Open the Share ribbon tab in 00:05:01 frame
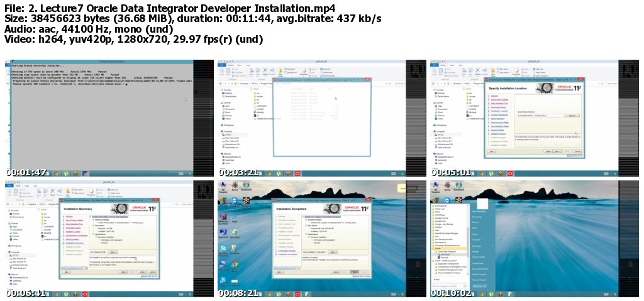Viewport: 644px width, 301px height. pyautogui.click(x=452, y=65)
